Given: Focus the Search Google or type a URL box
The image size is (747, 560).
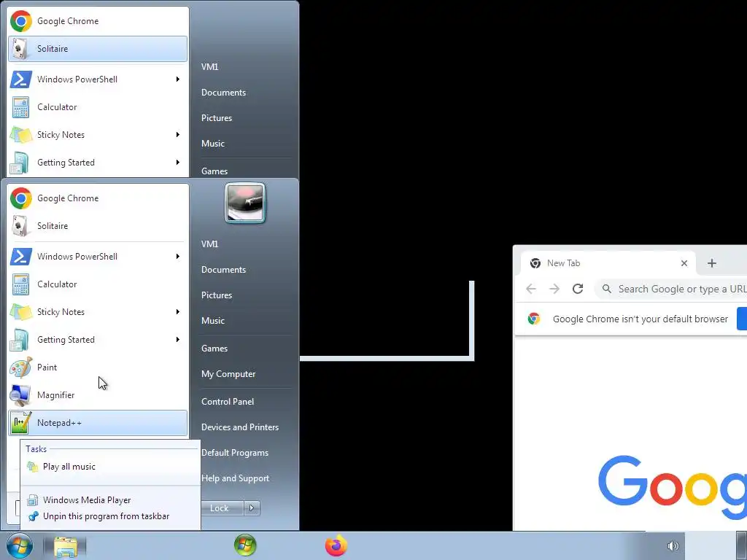Looking at the screenshot, I should [x=671, y=289].
